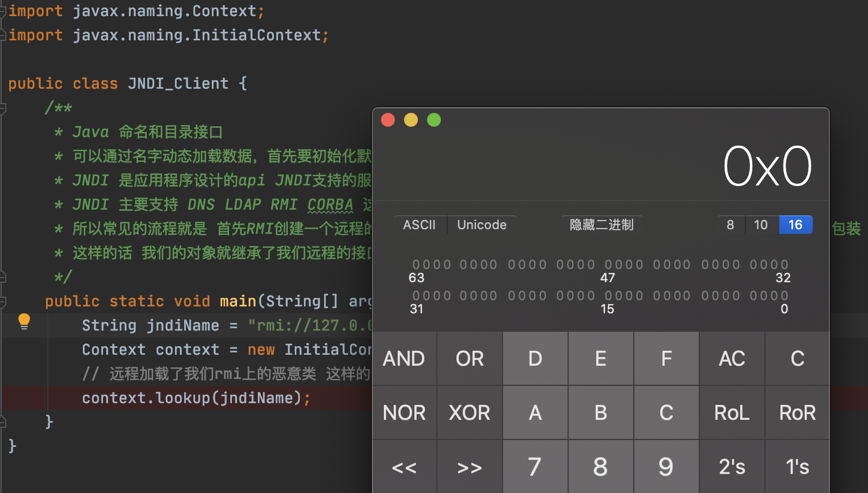Screen dimensions: 868x493
Task: Select base 10 decimal mode
Action: [760, 225]
